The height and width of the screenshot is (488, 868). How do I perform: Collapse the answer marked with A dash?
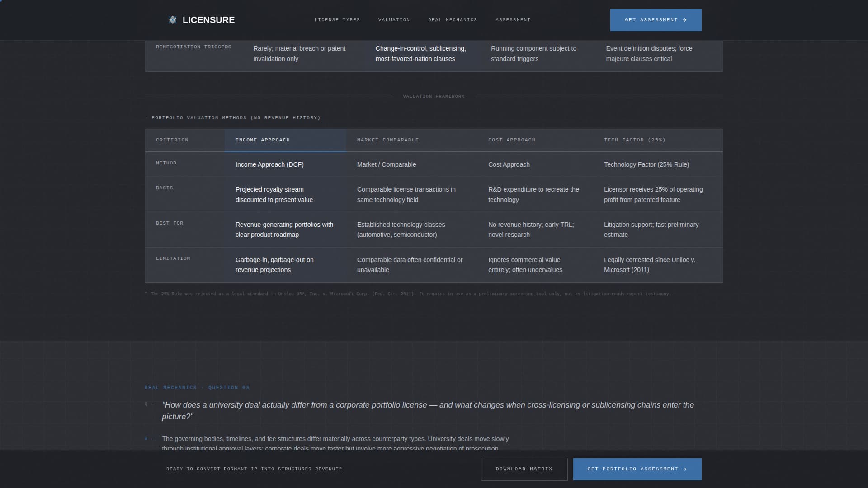pos(146,439)
